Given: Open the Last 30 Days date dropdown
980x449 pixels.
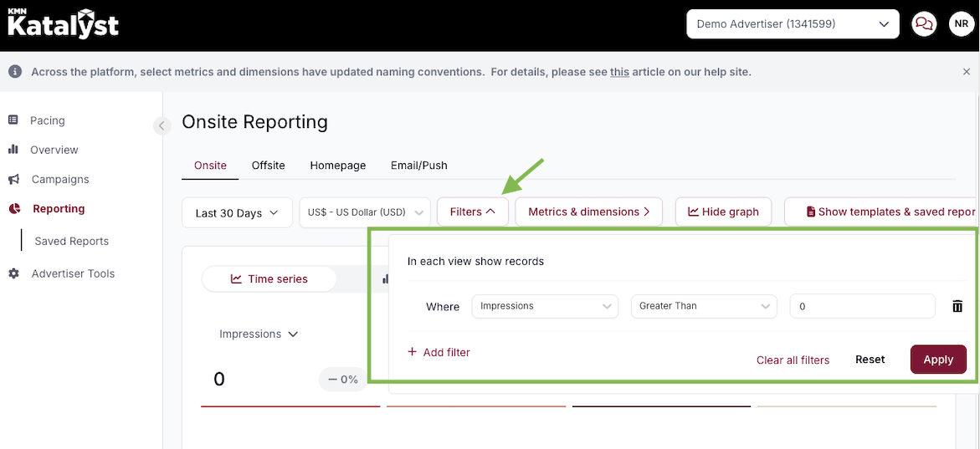Looking at the screenshot, I should pyautogui.click(x=237, y=213).
